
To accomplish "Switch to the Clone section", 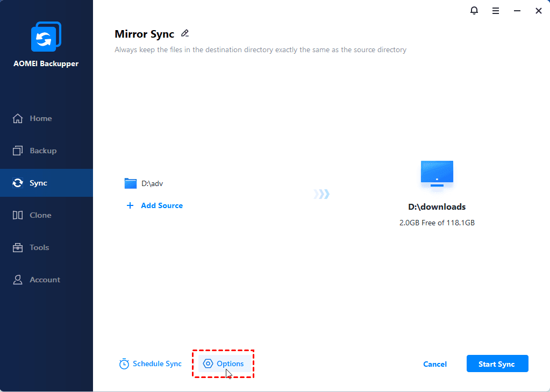I will pyautogui.click(x=40, y=215).
